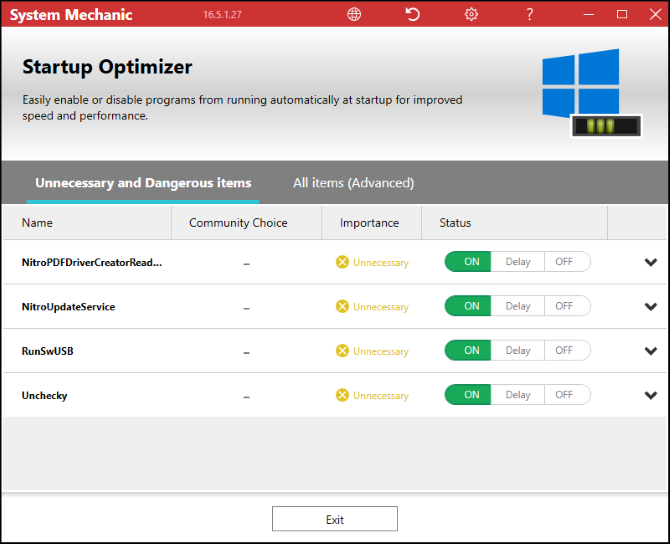670x544 pixels.
Task: Expand details for NitroPDFDriverCreatorRead row
Action: pyautogui.click(x=651, y=262)
